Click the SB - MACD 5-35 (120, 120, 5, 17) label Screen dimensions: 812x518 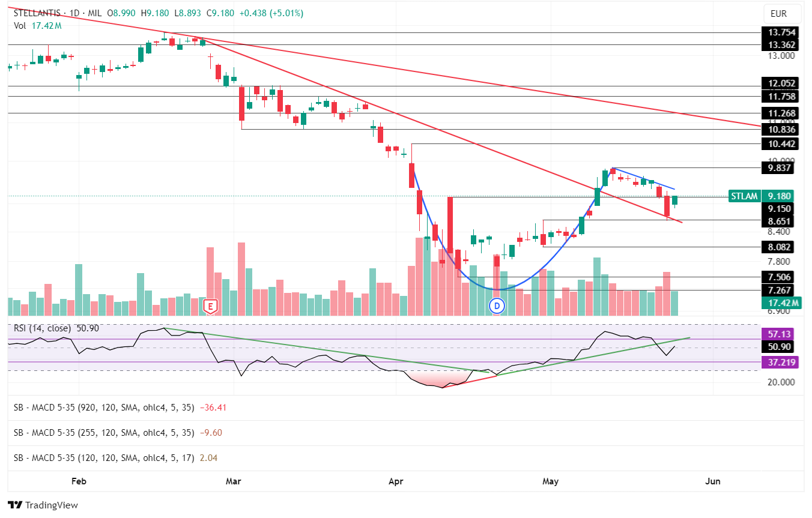tap(104, 458)
